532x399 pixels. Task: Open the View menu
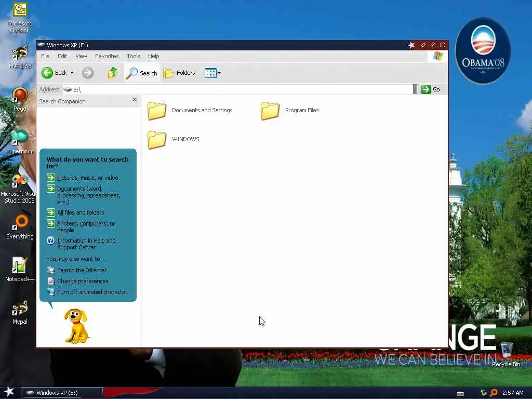click(81, 56)
